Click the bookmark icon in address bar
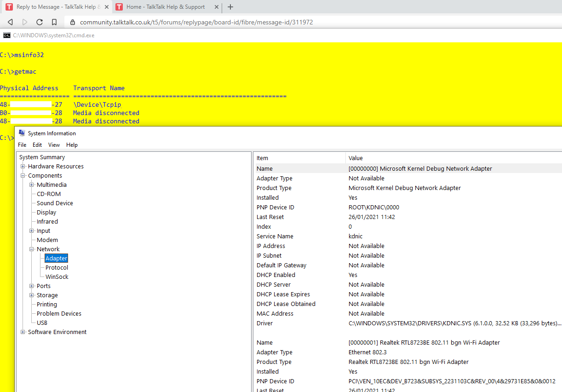 [54, 22]
